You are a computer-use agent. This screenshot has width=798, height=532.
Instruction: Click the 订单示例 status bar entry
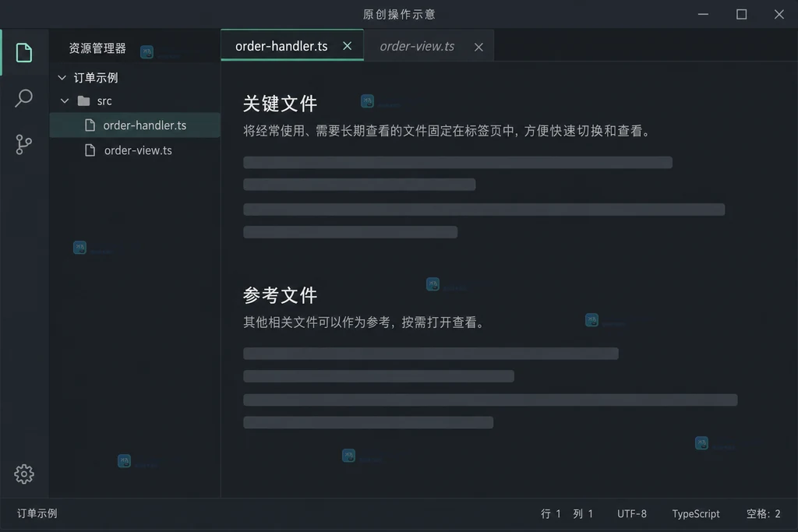tap(37, 513)
